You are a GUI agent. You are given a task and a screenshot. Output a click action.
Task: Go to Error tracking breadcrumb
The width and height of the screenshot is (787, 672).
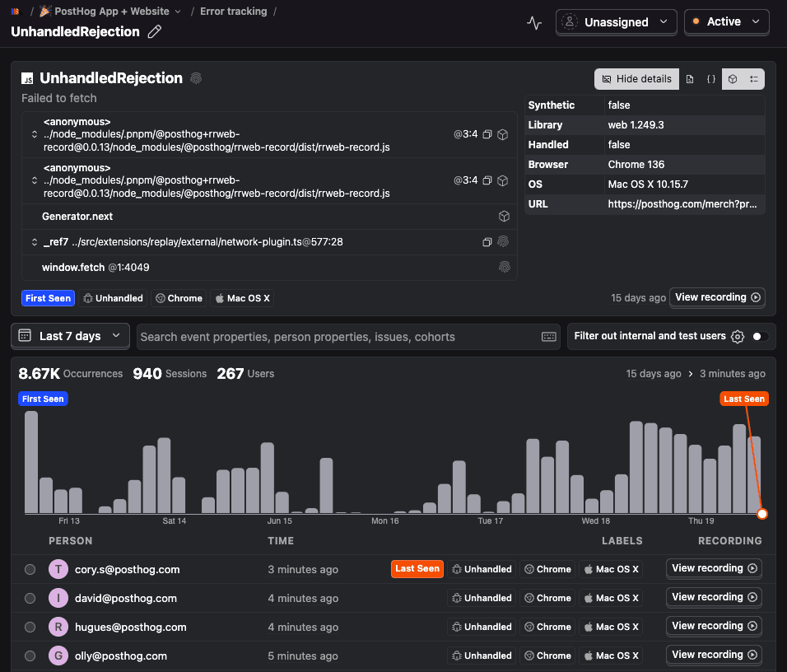[234, 11]
